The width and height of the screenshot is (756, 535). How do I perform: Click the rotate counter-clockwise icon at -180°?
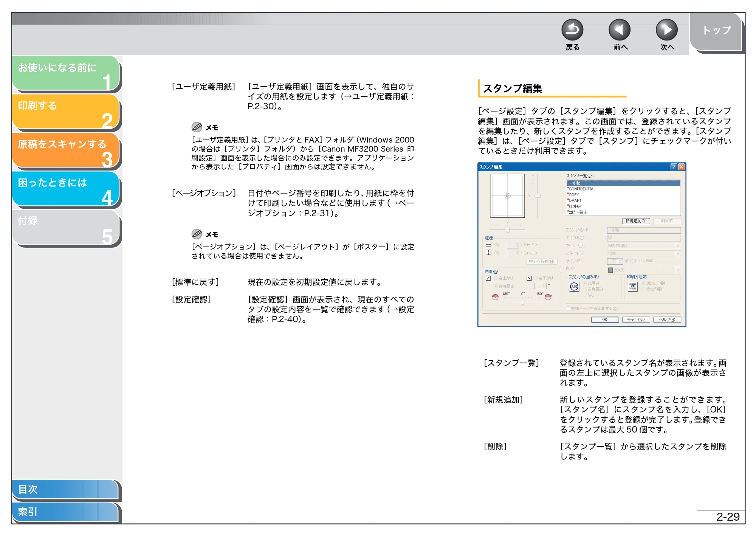(x=495, y=297)
